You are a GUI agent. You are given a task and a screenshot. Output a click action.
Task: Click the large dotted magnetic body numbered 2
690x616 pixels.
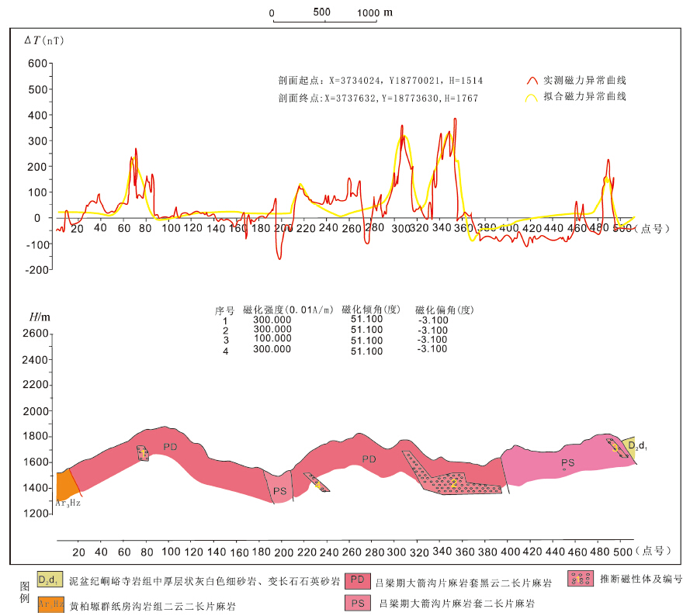pos(454,483)
